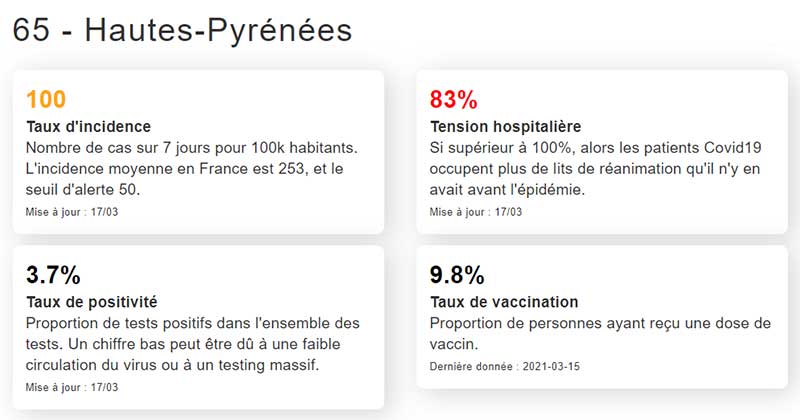Viewport: 800px width, 420px height.
Task: Select the 'Taux d'incidence' card title
Action: tap(88, 127)
